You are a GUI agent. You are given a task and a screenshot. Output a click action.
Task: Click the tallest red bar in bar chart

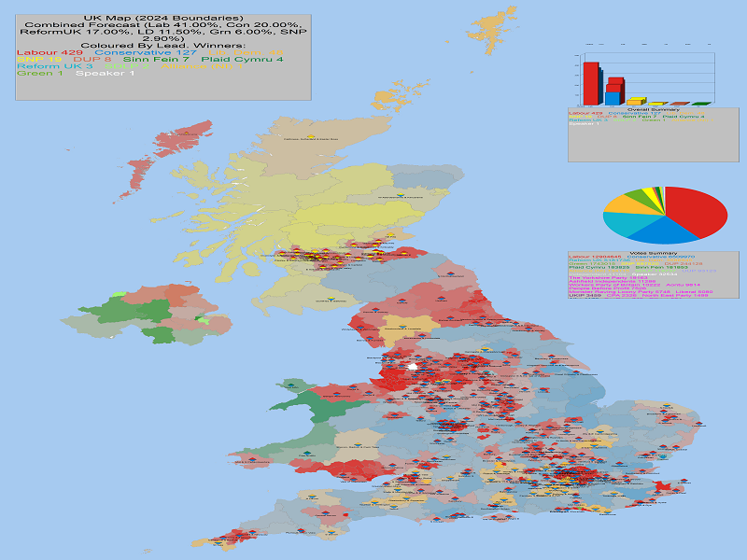(591, 83)
